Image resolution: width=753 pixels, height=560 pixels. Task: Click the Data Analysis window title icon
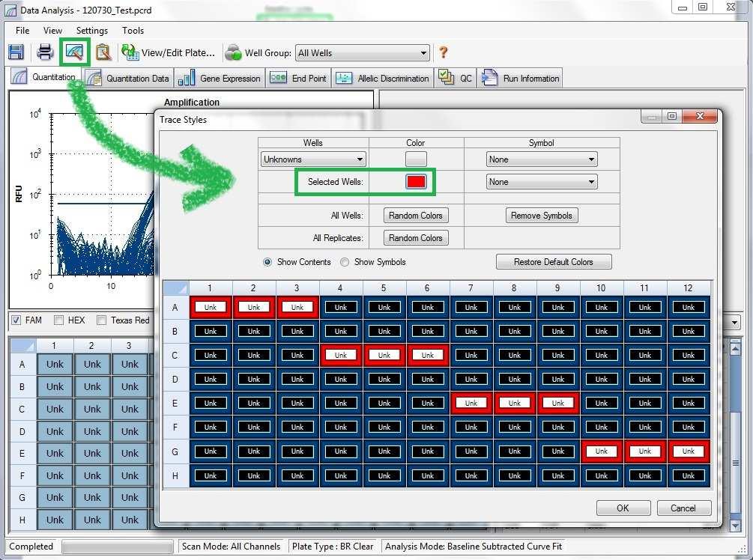coord(11,10)
